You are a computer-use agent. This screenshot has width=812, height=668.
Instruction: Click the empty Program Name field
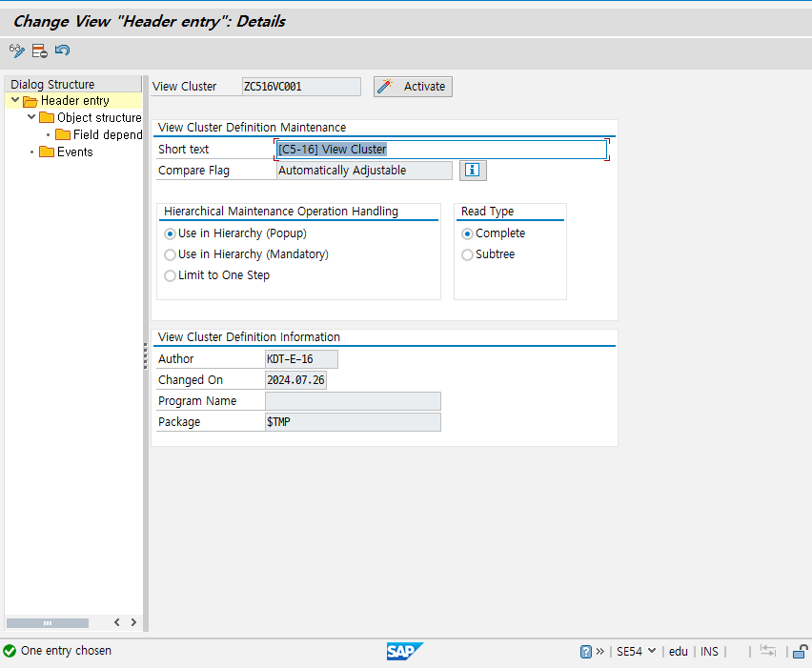(353, 401)
